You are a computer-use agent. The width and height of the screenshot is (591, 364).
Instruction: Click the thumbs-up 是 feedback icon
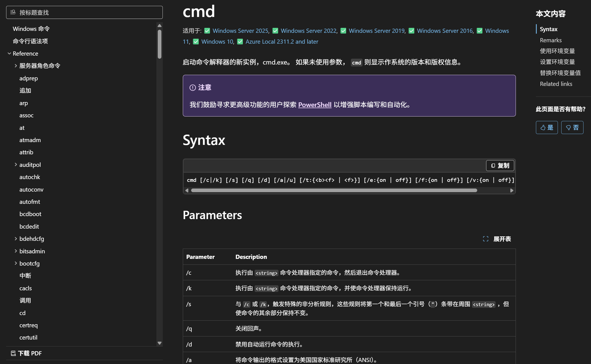coord(543,127)
